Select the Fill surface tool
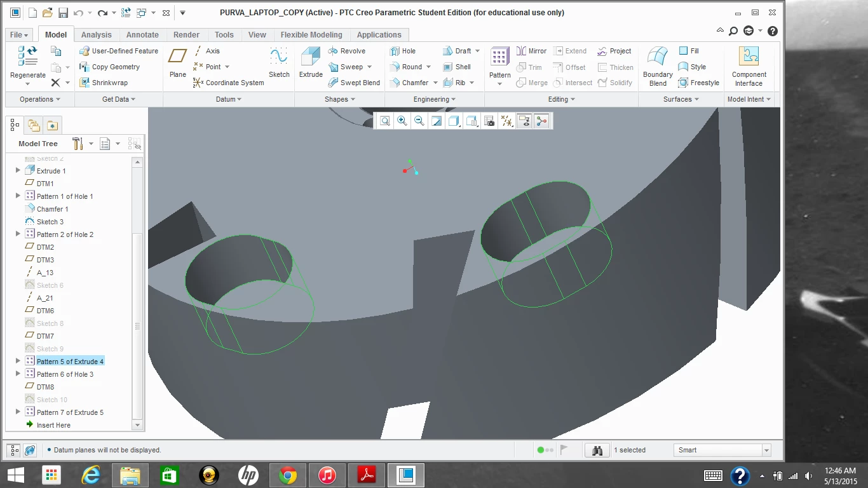868x488 pixels. coord(689,51)
